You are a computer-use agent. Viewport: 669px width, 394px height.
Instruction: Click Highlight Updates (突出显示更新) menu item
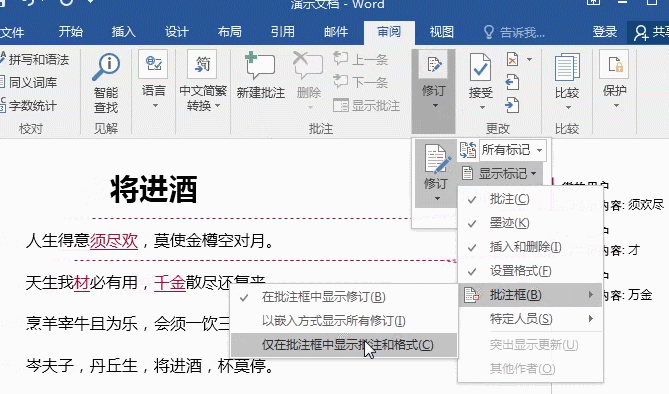530,345
